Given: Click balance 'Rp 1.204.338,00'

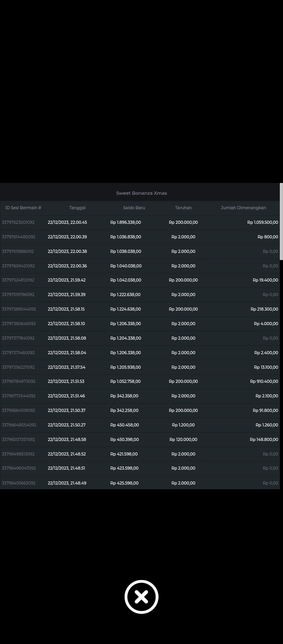Looking at the screenshot, I should point(125,338).
